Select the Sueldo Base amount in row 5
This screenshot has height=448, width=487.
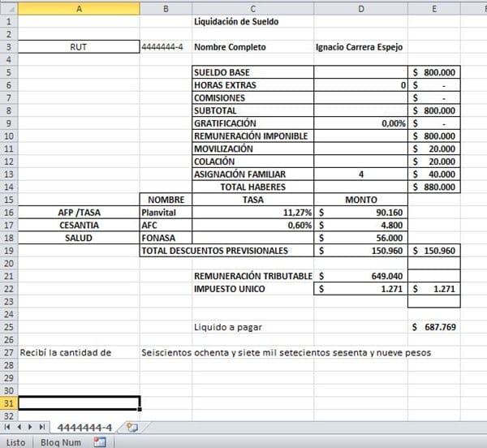tap(434, 72)
